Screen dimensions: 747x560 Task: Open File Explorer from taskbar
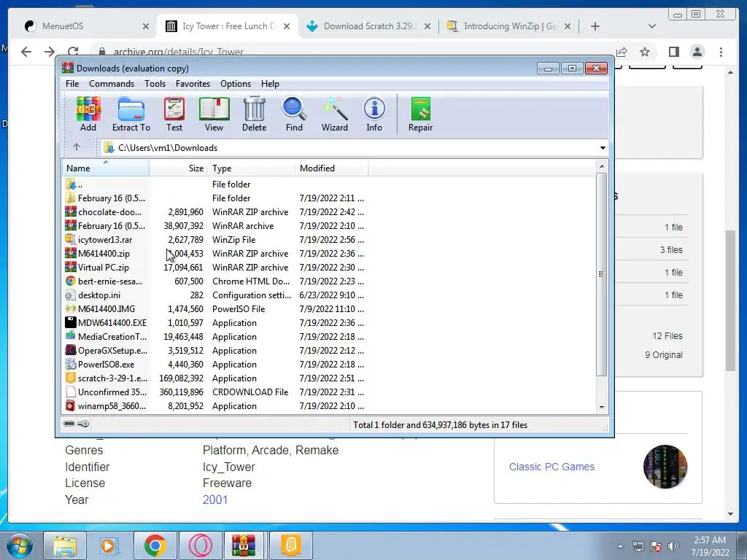point(65,545)
